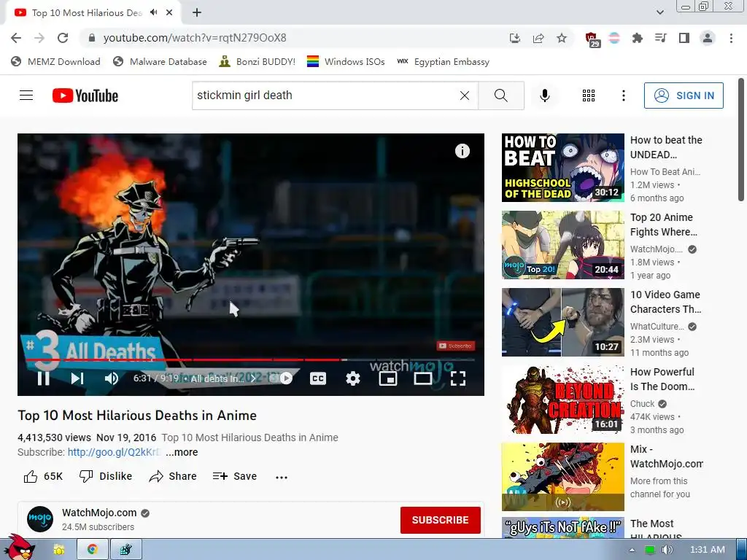Image resolution: width=747 pixels, height=560 pixels.
Task: Enter full screen mode
Action: [458, 378]
